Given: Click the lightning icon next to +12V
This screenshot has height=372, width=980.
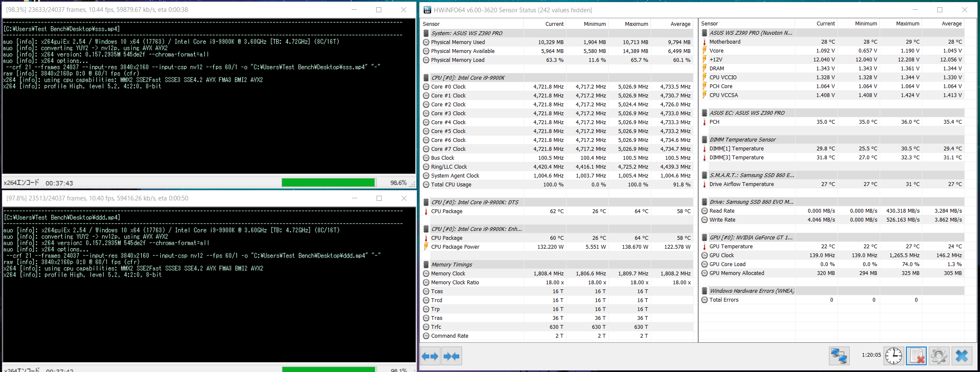Looking at the screenshot, I should [705, 59].
